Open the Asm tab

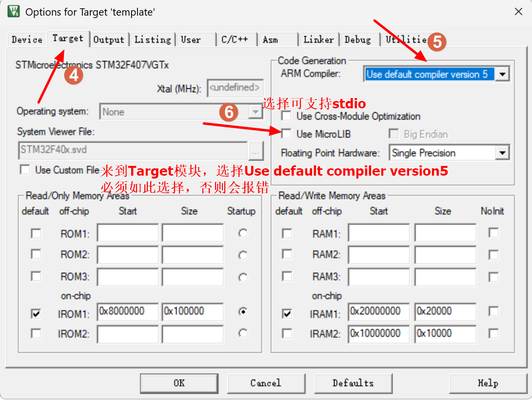pyautogui.click(x=277, y=40)
